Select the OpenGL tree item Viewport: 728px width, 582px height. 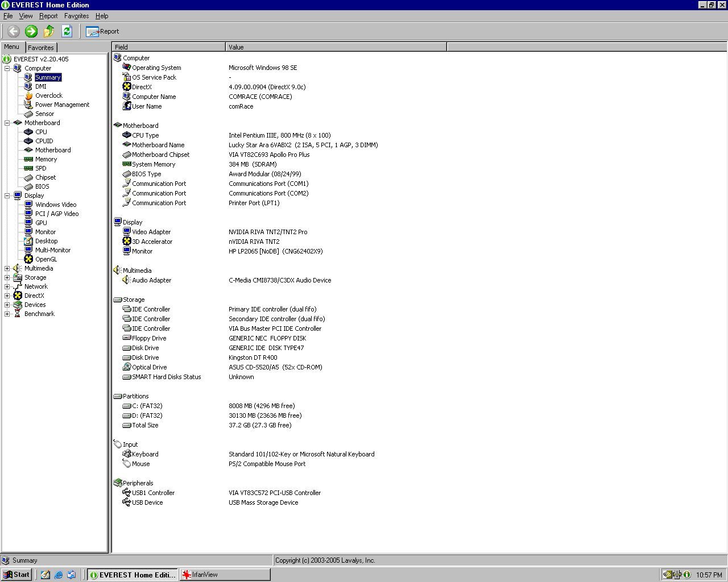(45, 259)
